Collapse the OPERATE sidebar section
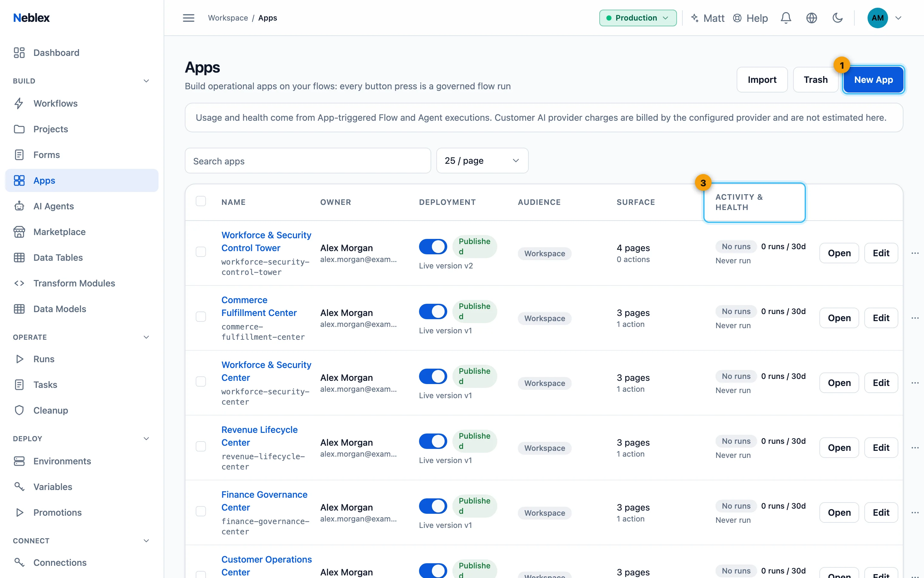Image resolution: width=924 pixels, height=578 pixels. pos(146,337)
